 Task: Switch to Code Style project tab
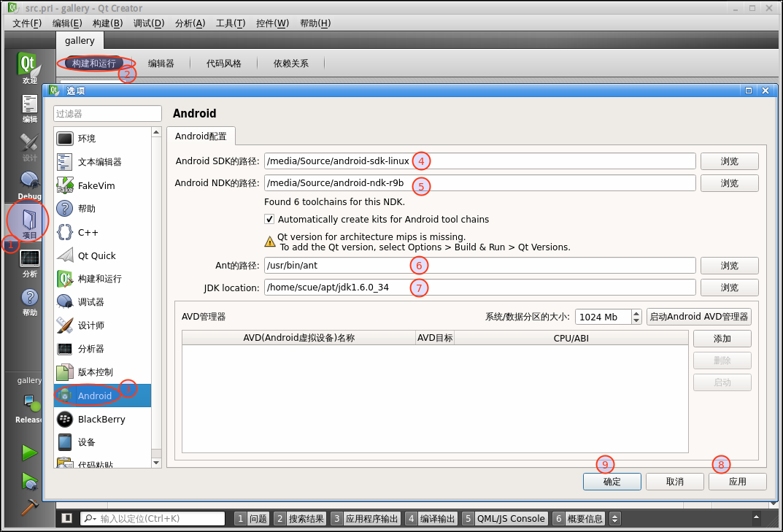[224, 63]
